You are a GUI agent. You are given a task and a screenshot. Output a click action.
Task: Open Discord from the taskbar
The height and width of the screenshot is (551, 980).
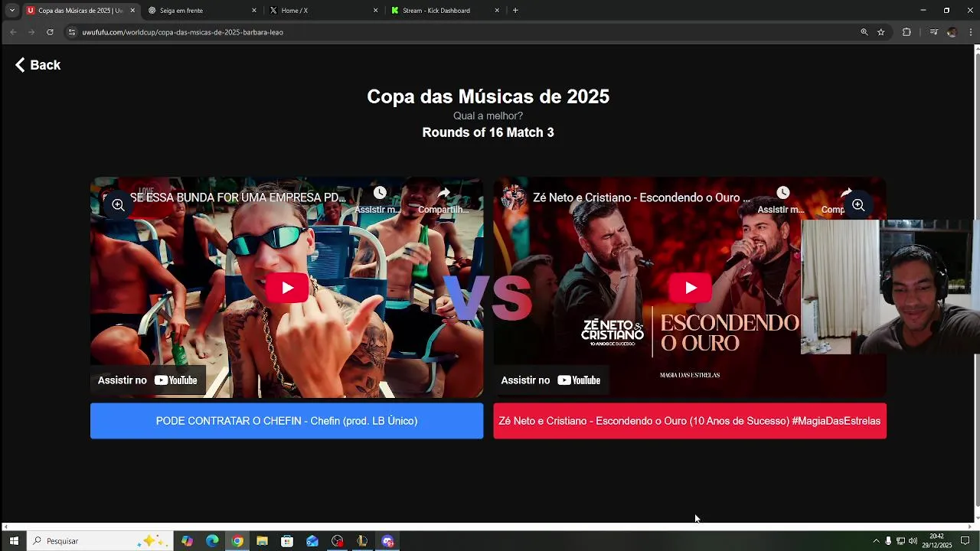coord(387,541)
